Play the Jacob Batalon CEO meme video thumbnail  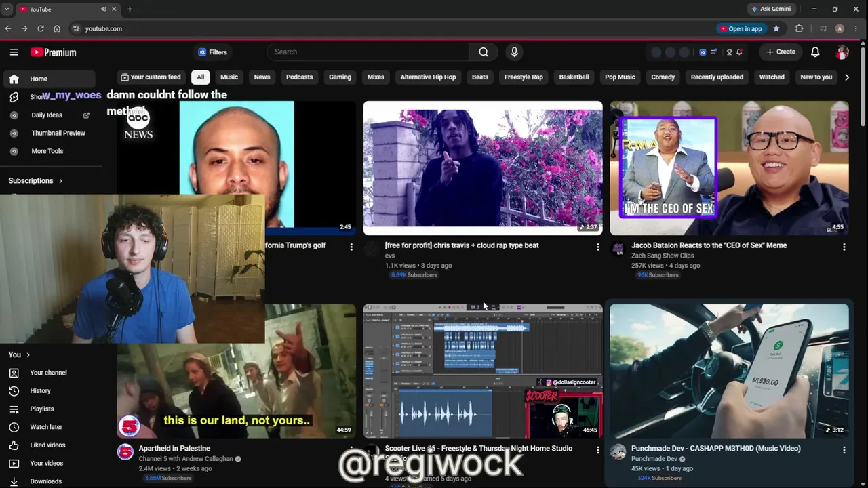(729, 168)
